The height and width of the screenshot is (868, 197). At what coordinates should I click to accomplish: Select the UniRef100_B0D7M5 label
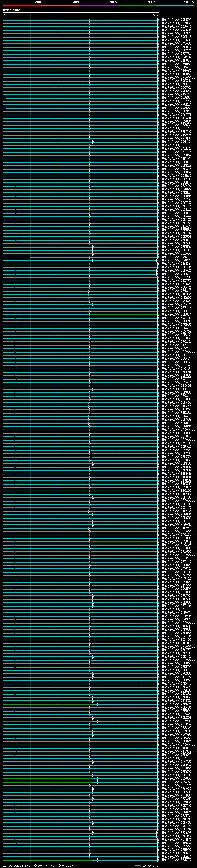point(177,267)
